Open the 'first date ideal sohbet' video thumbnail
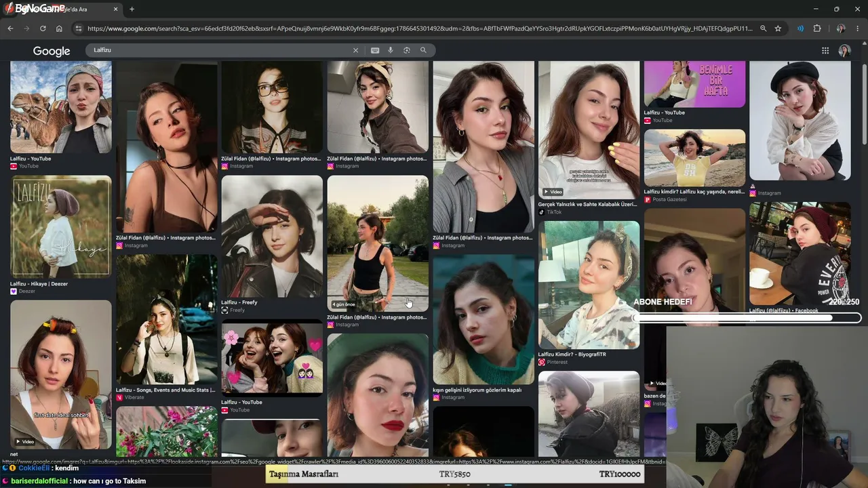 61,374
